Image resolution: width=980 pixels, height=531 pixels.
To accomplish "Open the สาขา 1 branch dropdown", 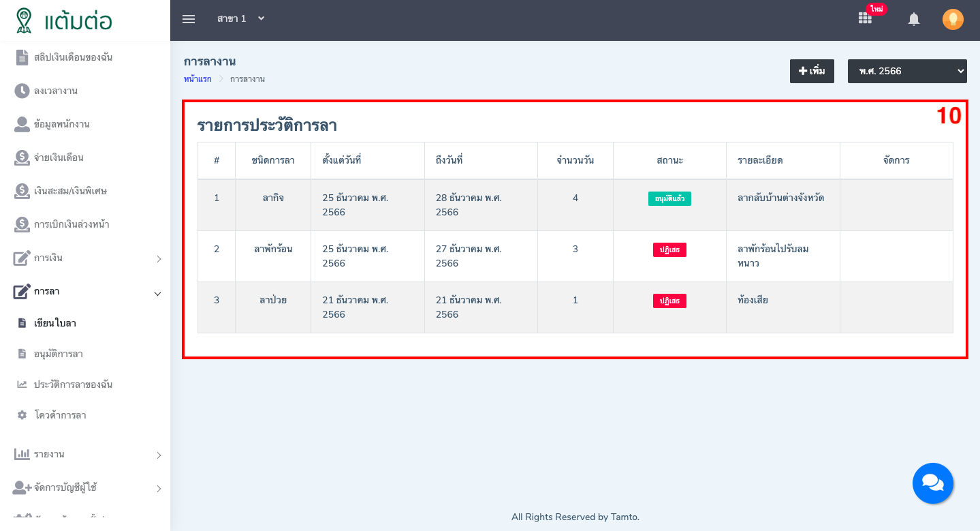I will (240, 18).
